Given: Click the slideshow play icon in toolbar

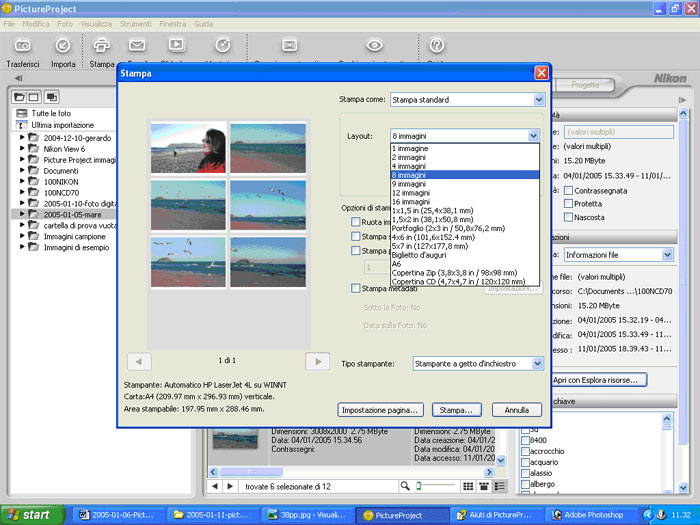Looking at the screenshot, I should [176, 45].
